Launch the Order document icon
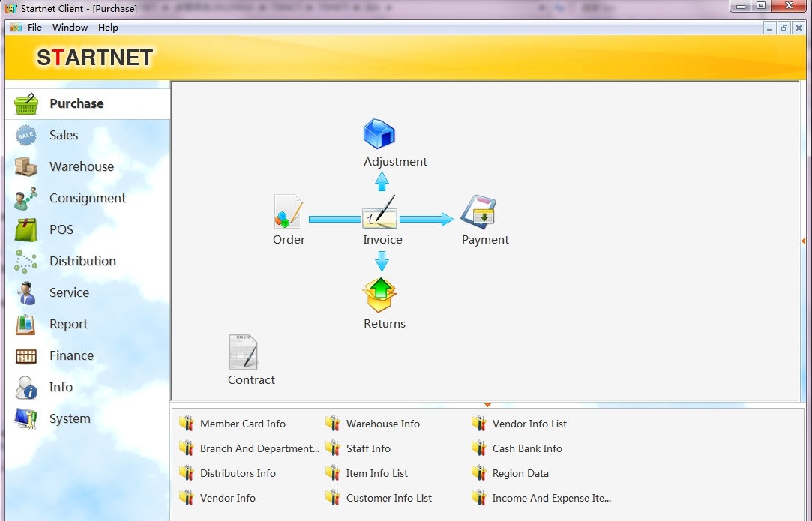The image size is (812, 521). tap(289, 211)
